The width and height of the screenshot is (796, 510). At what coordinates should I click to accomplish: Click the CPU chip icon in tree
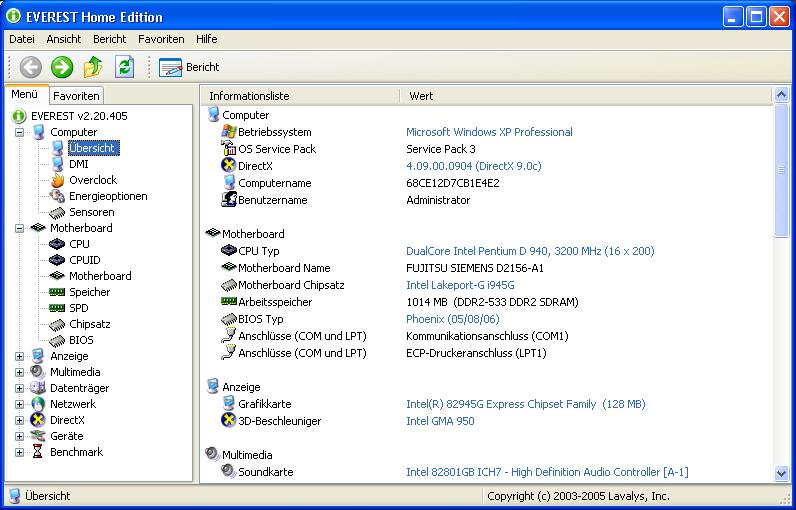tap(57, 244)
